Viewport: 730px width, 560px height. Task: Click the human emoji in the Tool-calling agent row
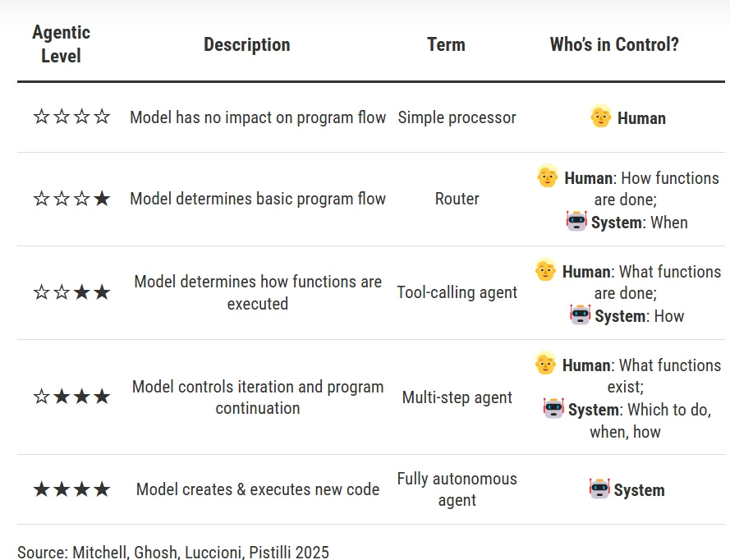click(545, 269)
